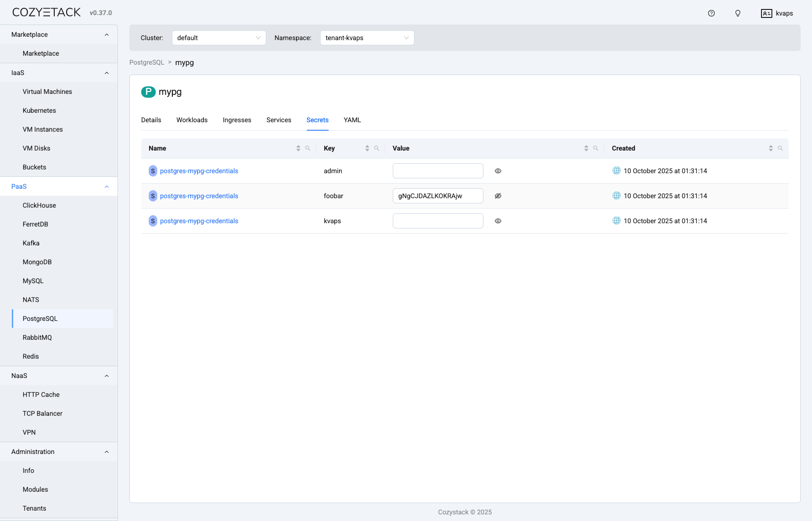Open the kvaps user account badge
Screen dimensions: 812x521
(777, 13)
